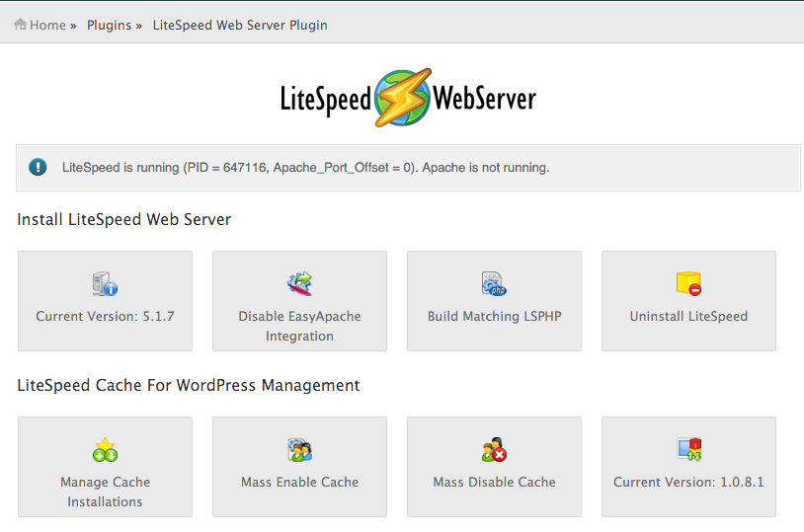
Task: Click the LiteSpeed is running status message
Action: click(305, 168)
